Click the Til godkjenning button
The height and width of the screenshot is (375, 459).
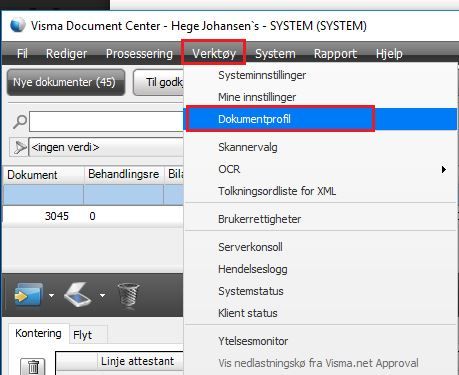coord(159,82)
